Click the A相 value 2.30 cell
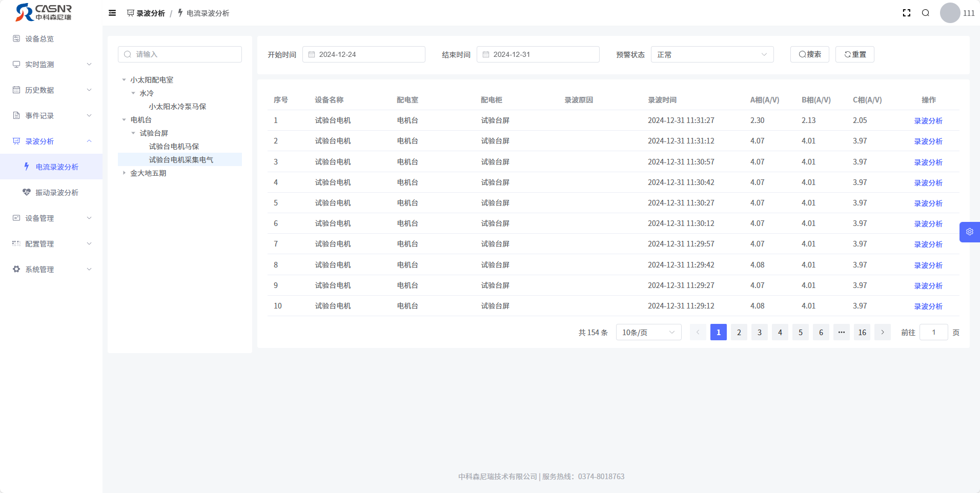 tap(757, 120)
